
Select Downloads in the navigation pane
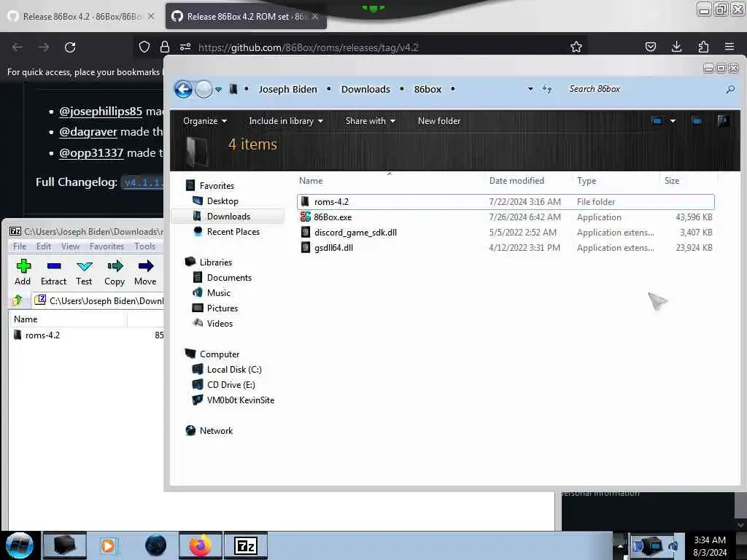click(x=228, y=216)
